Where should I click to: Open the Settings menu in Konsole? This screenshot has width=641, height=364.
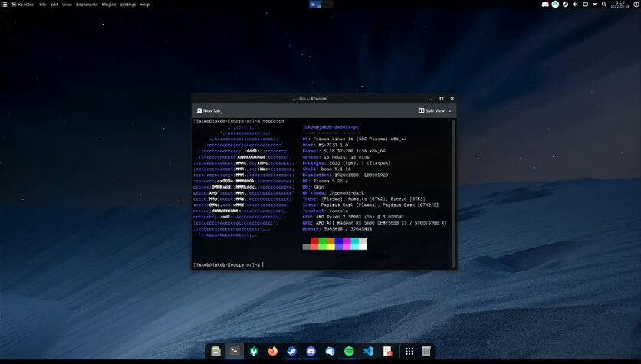(x=128, y=5)
